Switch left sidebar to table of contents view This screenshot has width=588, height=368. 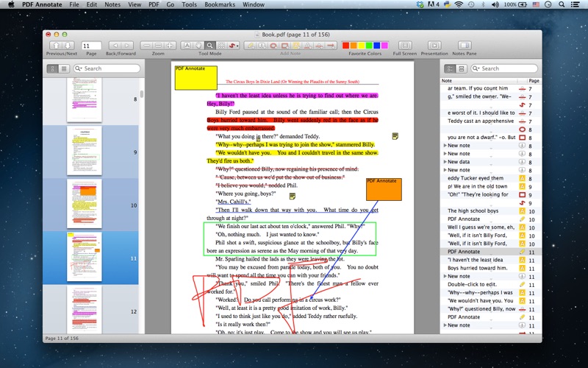[x=64, y=68]
